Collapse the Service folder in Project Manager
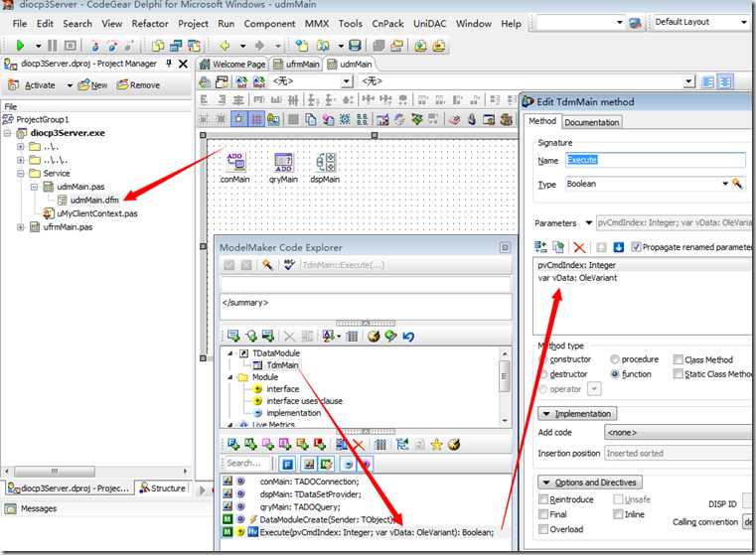The width and height of the screenshot is (756, 555). pos(21,173)
